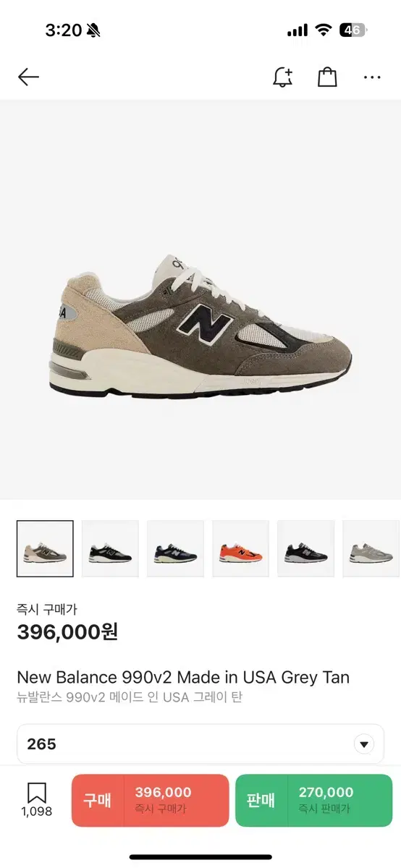Open the three-dot more options menu
Screen dimensions: 401x868
(372, 77)
